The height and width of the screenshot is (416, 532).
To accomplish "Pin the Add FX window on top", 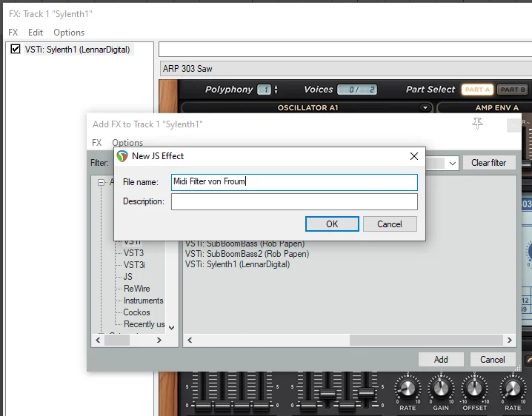I will pyautogui.click(x=477, y=124).
